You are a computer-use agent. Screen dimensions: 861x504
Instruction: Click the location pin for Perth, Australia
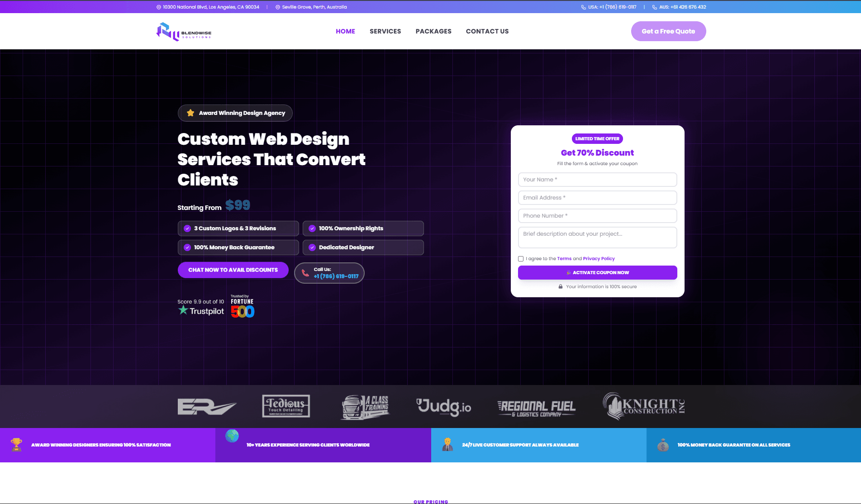(278, 7)
